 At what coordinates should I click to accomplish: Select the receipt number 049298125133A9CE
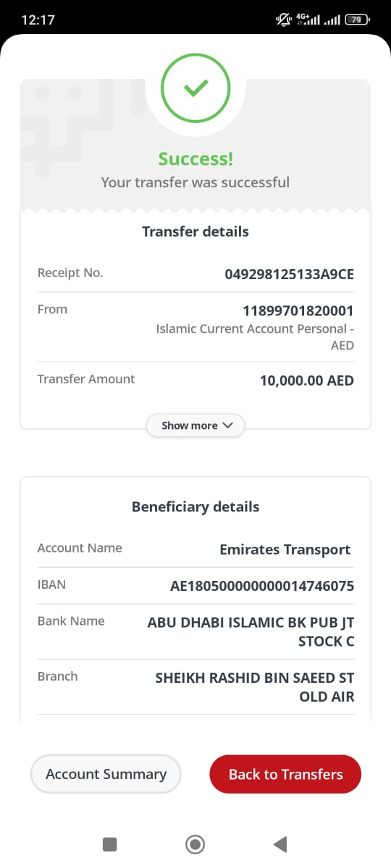[290, 274]
